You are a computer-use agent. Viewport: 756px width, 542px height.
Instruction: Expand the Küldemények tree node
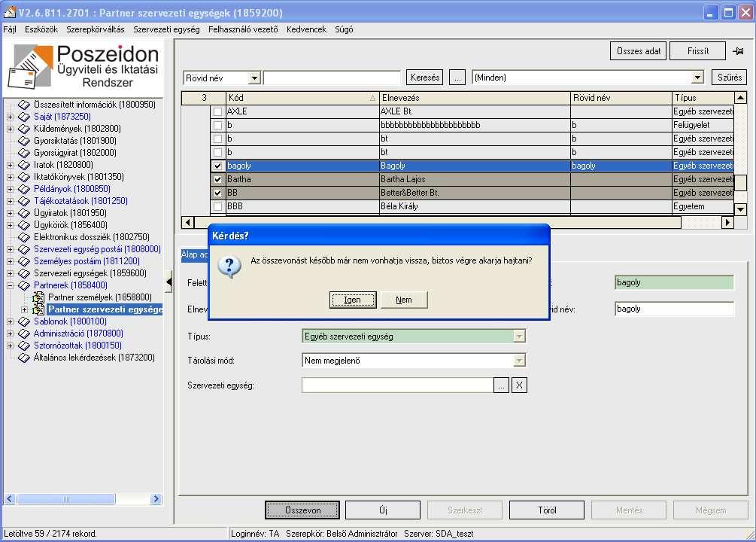click(10, 129)
